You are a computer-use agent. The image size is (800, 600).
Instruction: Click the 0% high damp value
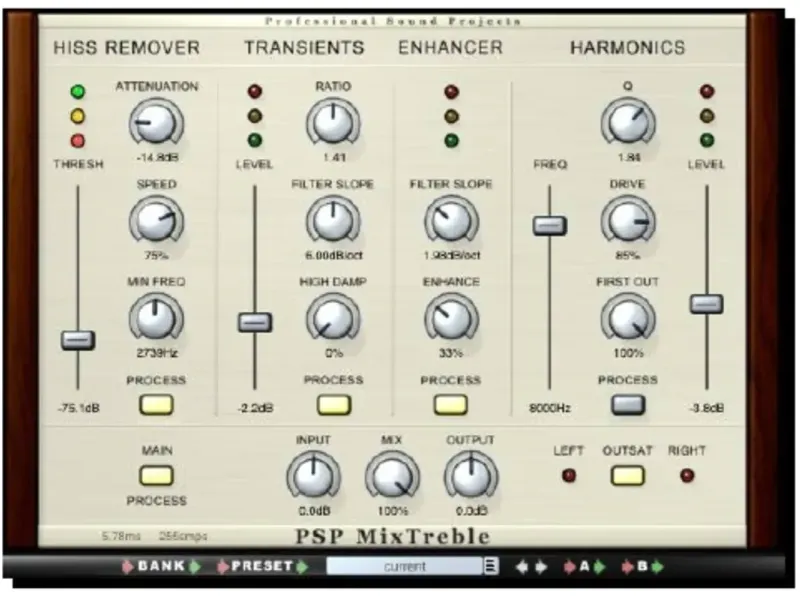coord(334,353)
